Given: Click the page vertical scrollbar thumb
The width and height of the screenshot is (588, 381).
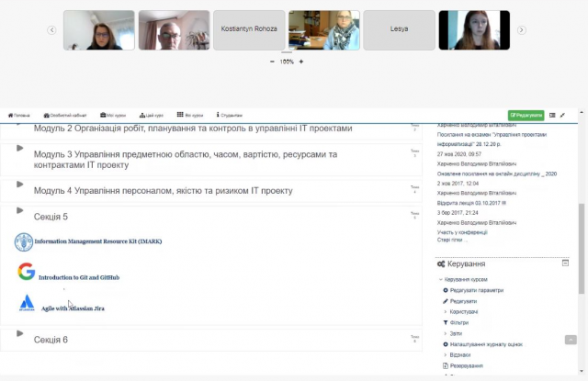Looking at the screenshot, I should (x=582, y=249).
